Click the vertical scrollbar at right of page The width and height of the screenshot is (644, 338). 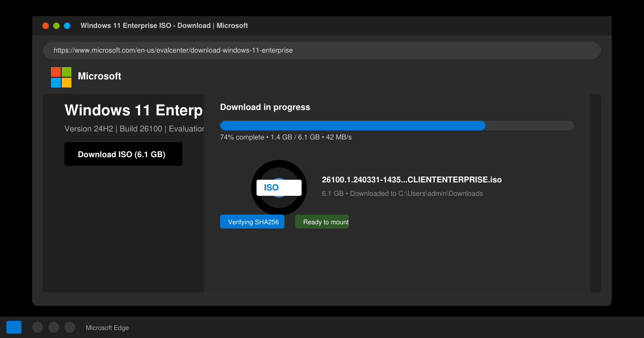click(x=596, y=193)
